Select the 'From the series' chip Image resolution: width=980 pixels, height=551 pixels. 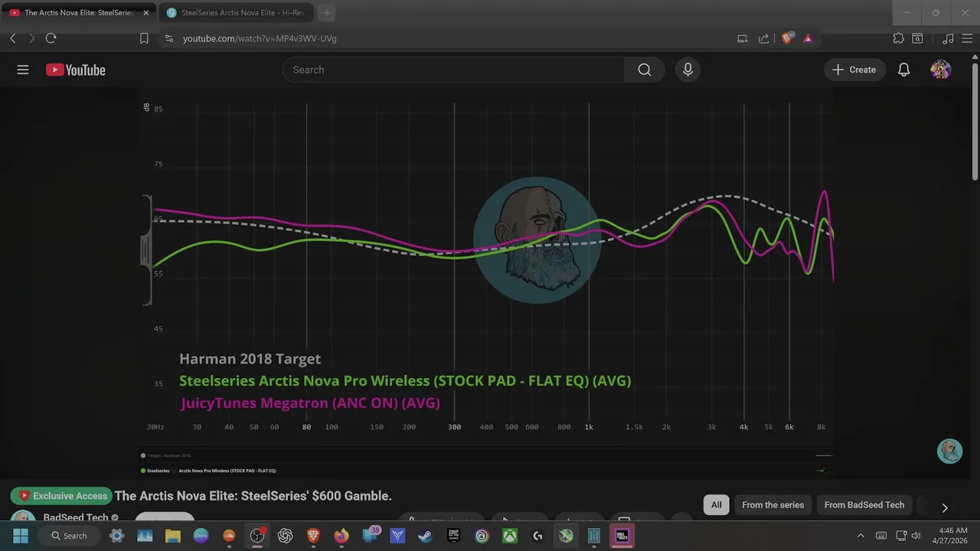coord(773,505)
